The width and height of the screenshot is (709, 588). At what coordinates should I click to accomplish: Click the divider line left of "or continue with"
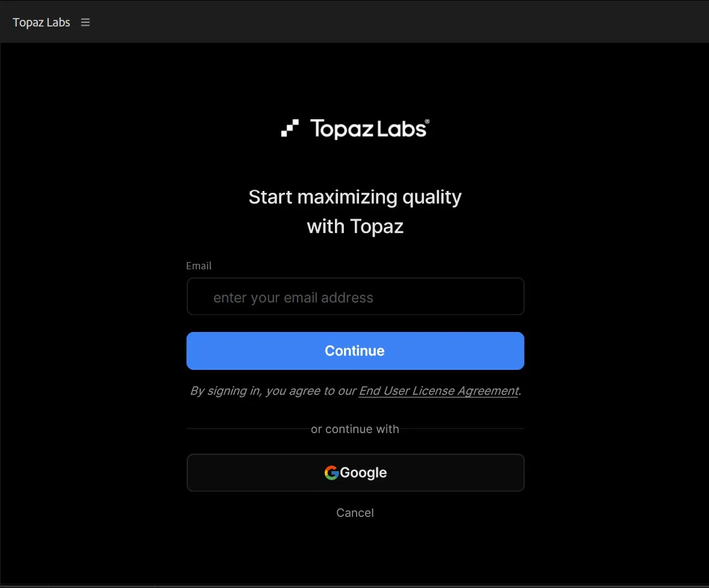[248, 429]
